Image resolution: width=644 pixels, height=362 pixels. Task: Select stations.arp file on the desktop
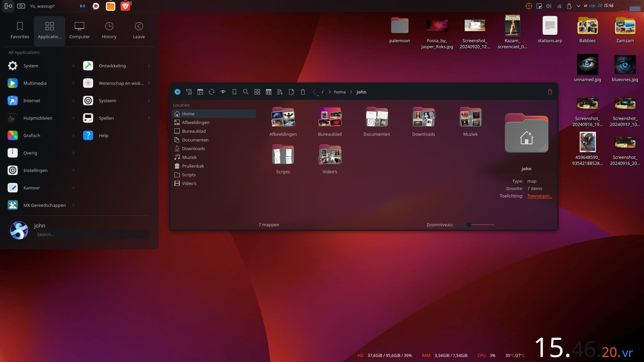click(550, 30)
